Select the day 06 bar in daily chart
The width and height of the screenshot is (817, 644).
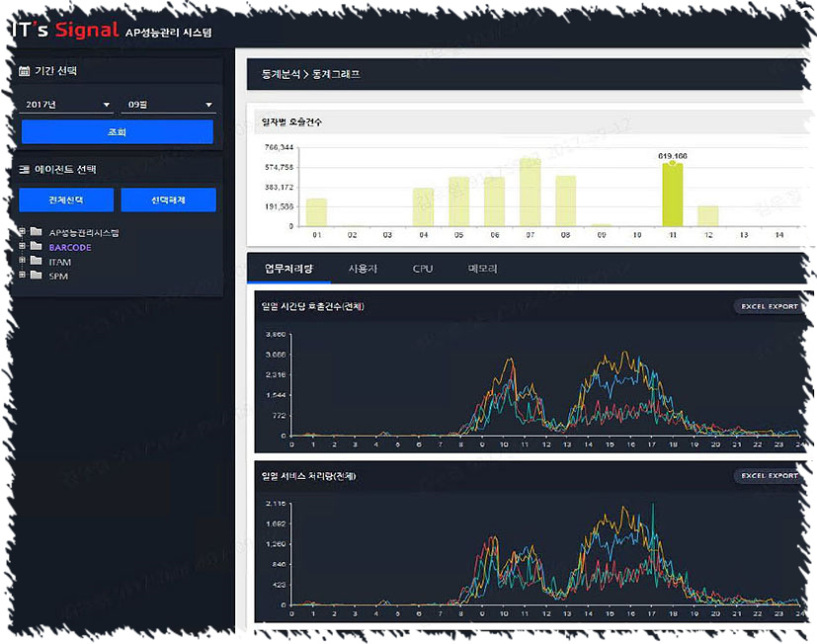494,201
